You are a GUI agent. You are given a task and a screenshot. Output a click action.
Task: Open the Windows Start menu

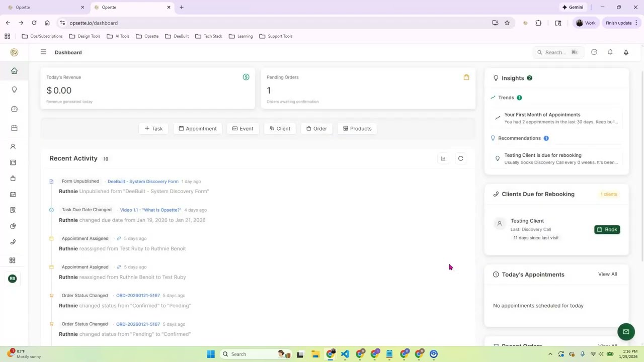[x=211, y=354]
